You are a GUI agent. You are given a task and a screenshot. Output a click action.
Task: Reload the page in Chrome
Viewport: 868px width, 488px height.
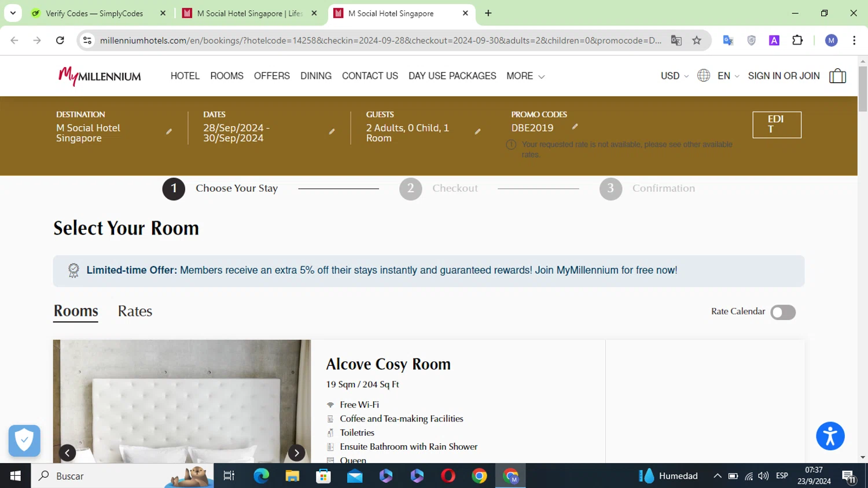click(x=60, y=41)
